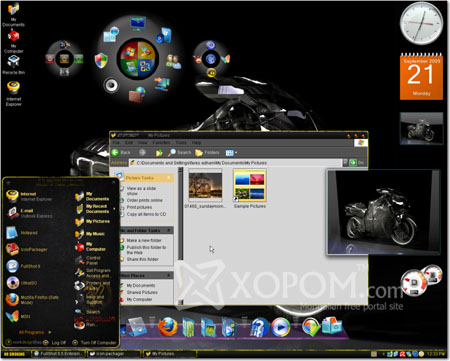Viewport: 450px width, 361px height.
Task: Collapse the Other Places panel
Action: [169, 275]
